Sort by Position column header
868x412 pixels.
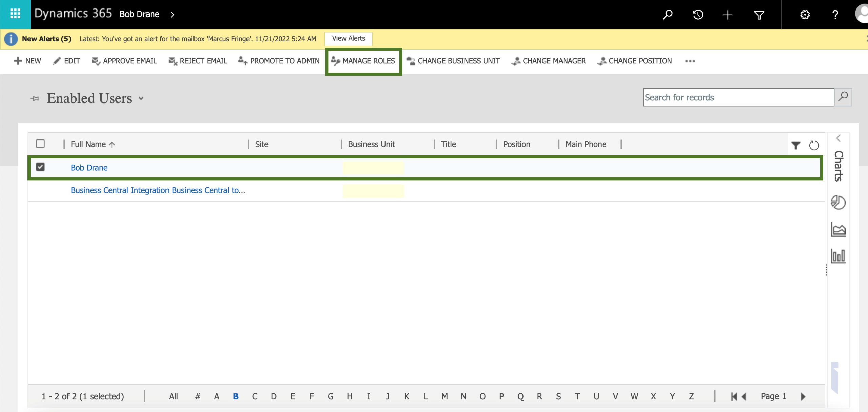[x=516, y=144]
